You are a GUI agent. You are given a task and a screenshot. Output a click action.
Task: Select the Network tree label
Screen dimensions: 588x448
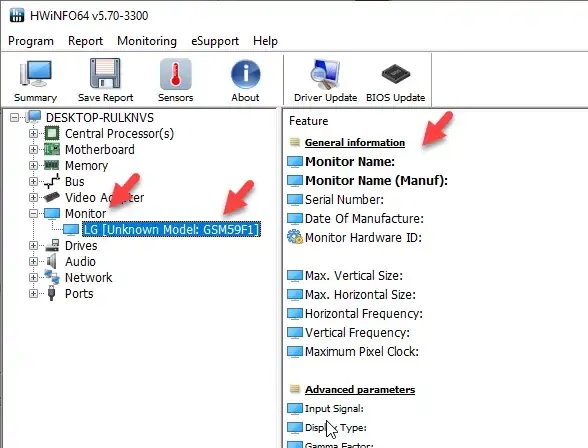point(88,277)
